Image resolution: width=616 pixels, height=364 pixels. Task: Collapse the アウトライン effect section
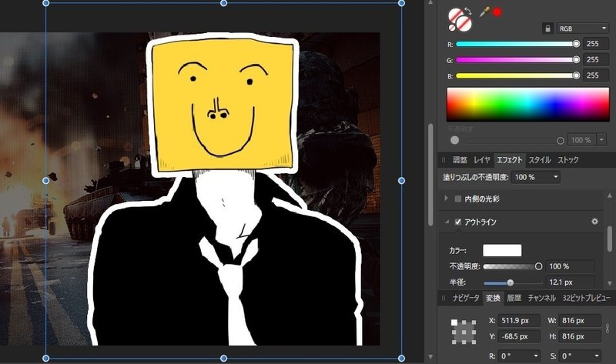pos(447,222)
